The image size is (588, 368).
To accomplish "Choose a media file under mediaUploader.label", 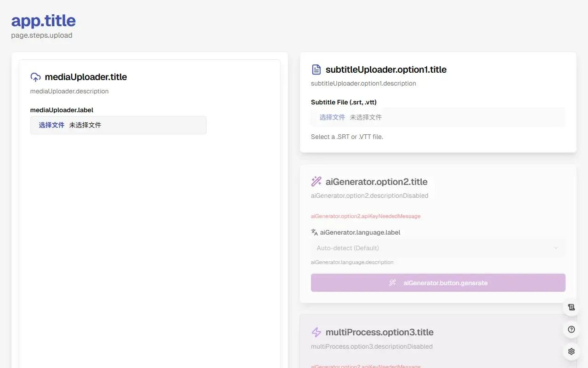I will click(118, 125).
